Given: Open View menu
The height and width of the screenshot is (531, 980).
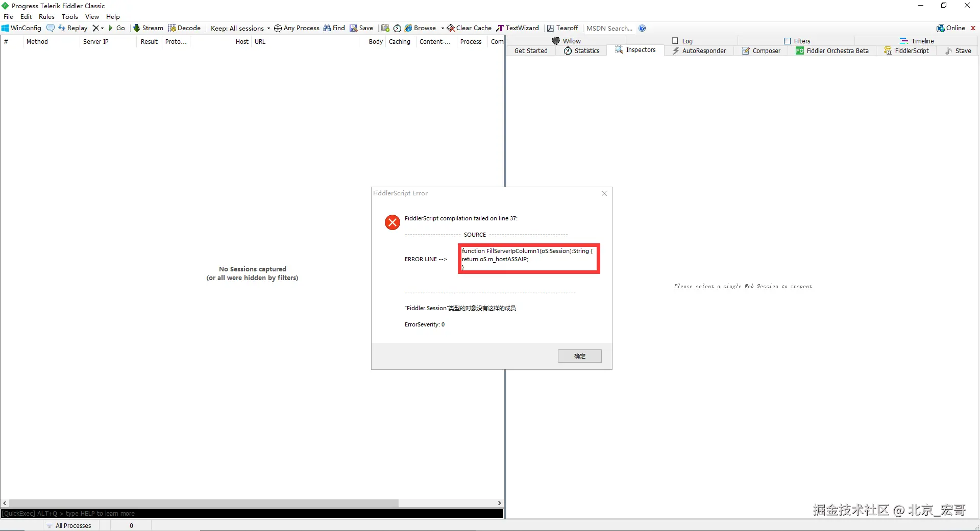Looking at the screenshot, I should [x=92, y=16].
